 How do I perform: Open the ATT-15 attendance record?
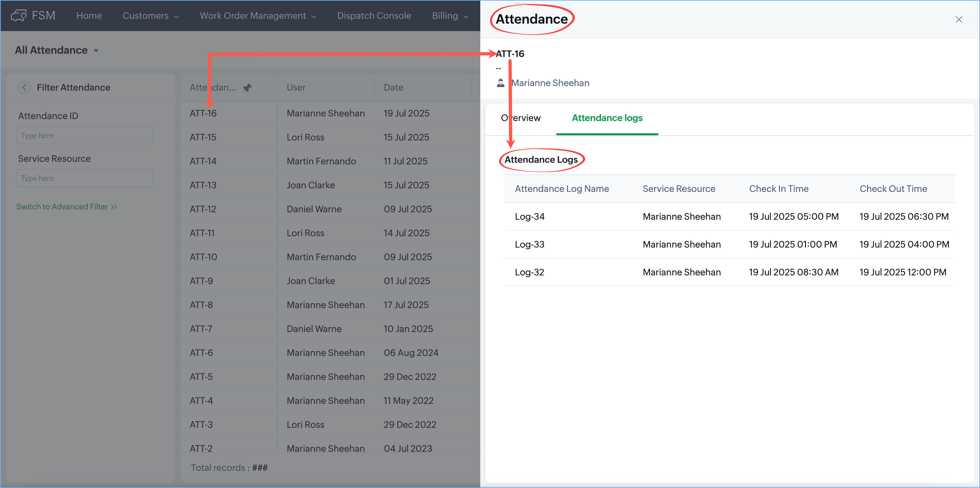[x=203, y=137]
